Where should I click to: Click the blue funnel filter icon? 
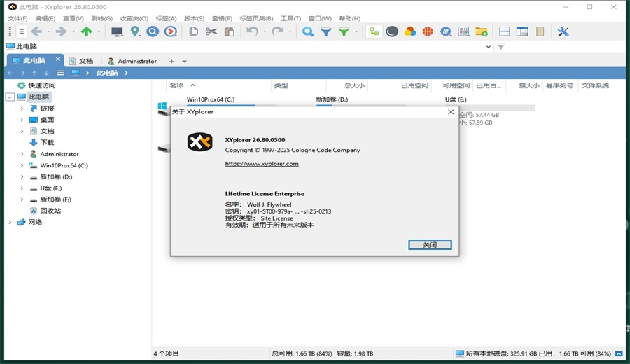326,31
